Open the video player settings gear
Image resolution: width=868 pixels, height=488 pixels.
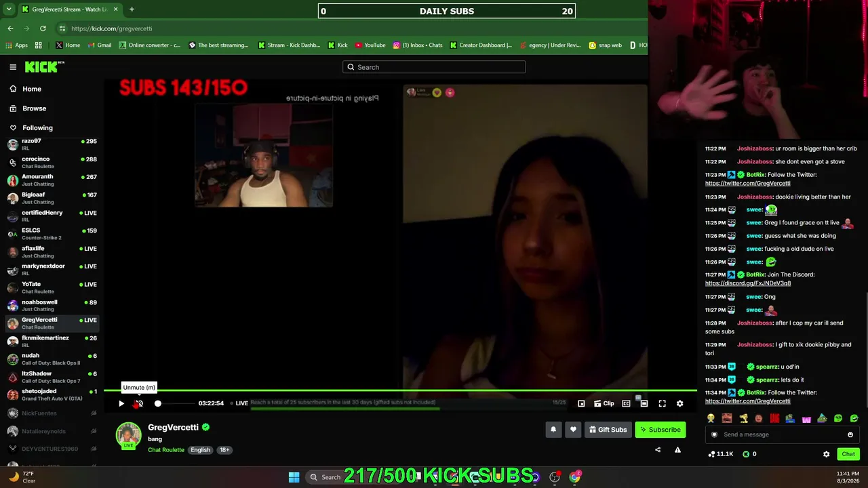tap(679, 403)
